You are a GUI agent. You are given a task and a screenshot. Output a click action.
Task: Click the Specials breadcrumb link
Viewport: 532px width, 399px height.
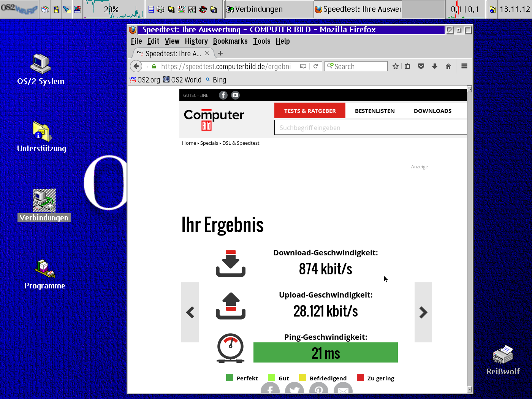coord(209,143)
